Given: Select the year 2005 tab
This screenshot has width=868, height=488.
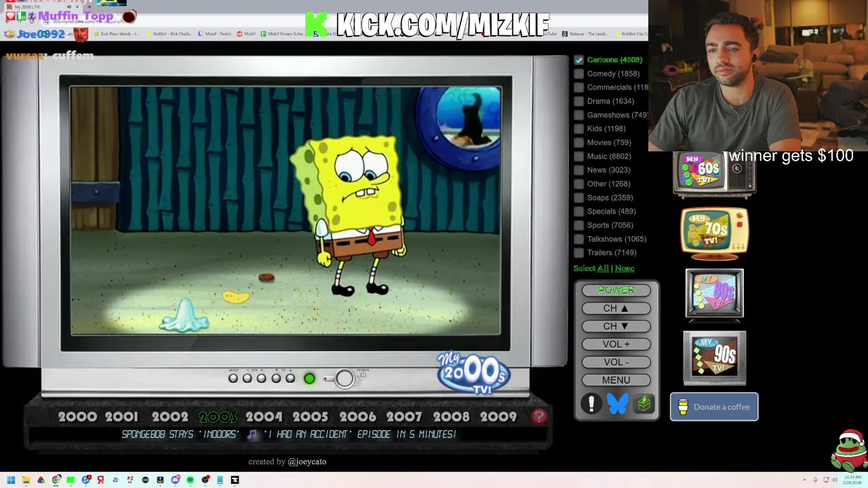Looking at the screenshot, I should pyautogui.click(x=311, y=417).
